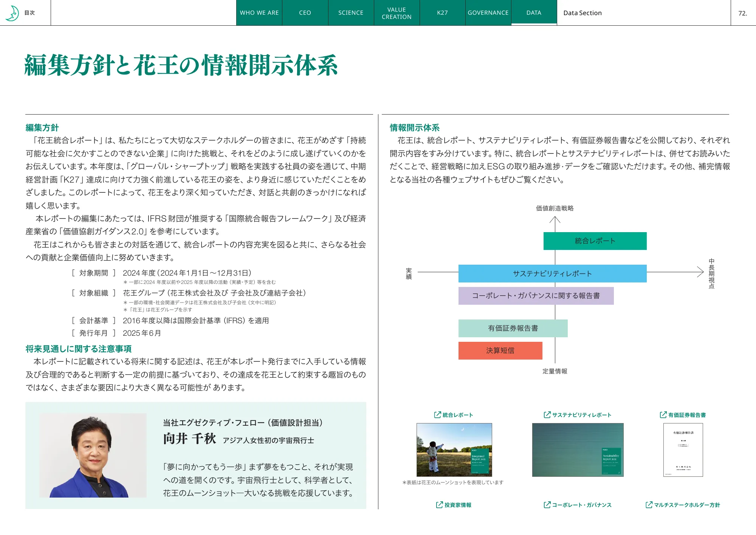This screenshot has width=756, height=535.
Task: Select the VALUE CREATION navigation entry
Action: point(396,12)
